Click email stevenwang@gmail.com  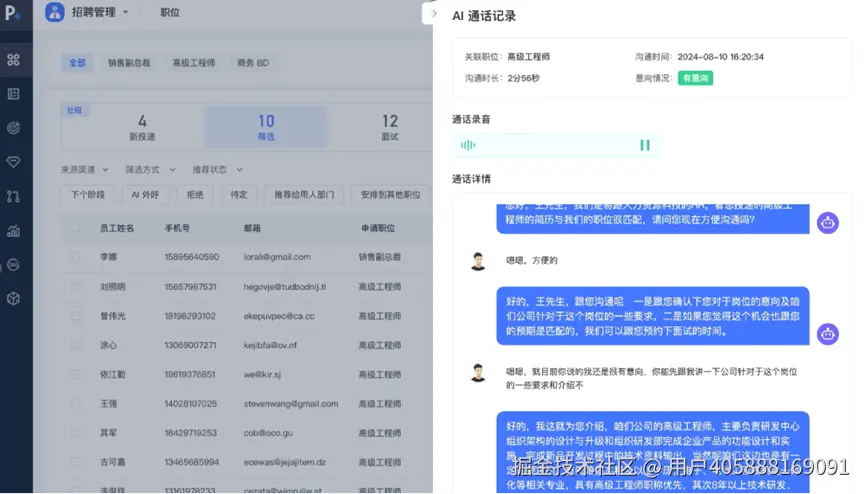[x=291, y=403]
